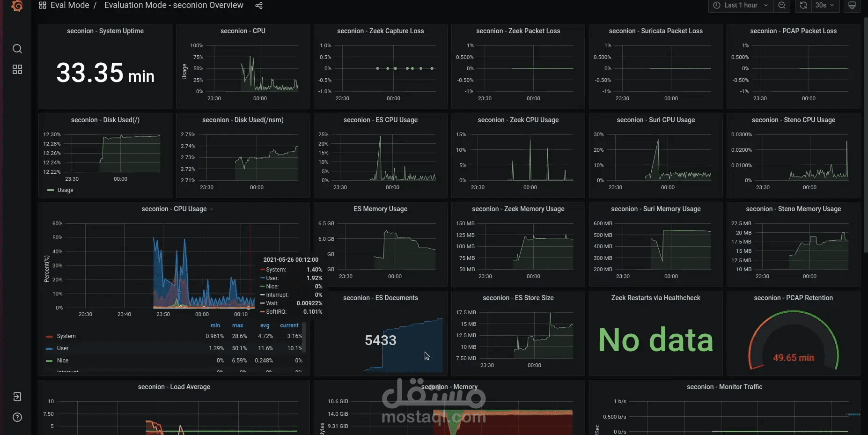Click the Evaluation Mode - seconion Overview title
The width and height of the screenshot is (868, 435).
(174, 5)
